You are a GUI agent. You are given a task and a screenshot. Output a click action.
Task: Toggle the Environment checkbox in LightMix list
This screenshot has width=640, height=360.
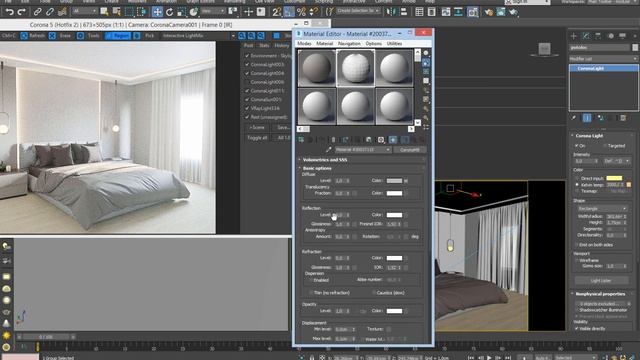point(247,56)
